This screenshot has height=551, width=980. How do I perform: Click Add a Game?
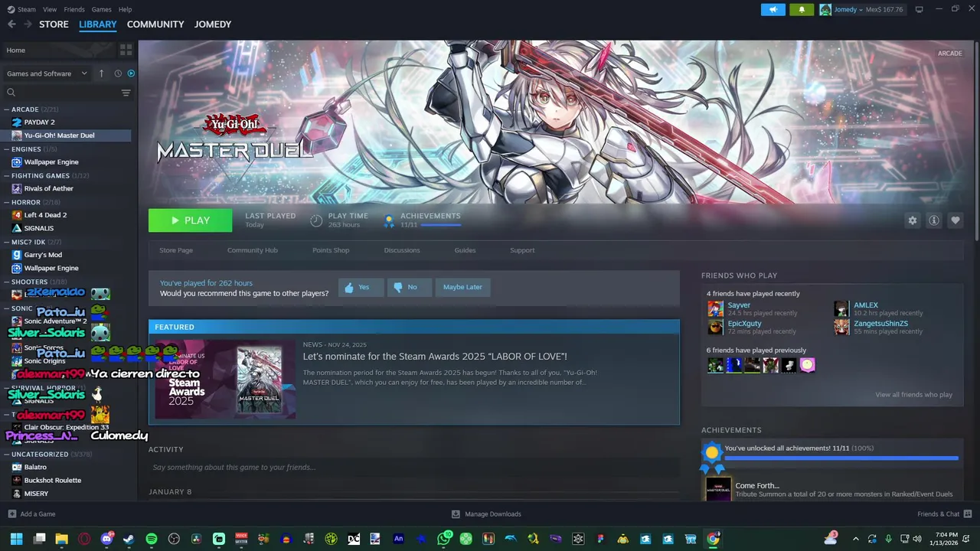pyautogui.click(x=31, y=514)
